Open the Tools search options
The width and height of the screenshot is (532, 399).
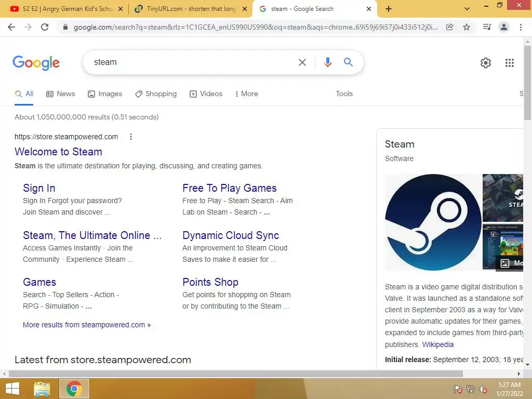coord(344,94)
